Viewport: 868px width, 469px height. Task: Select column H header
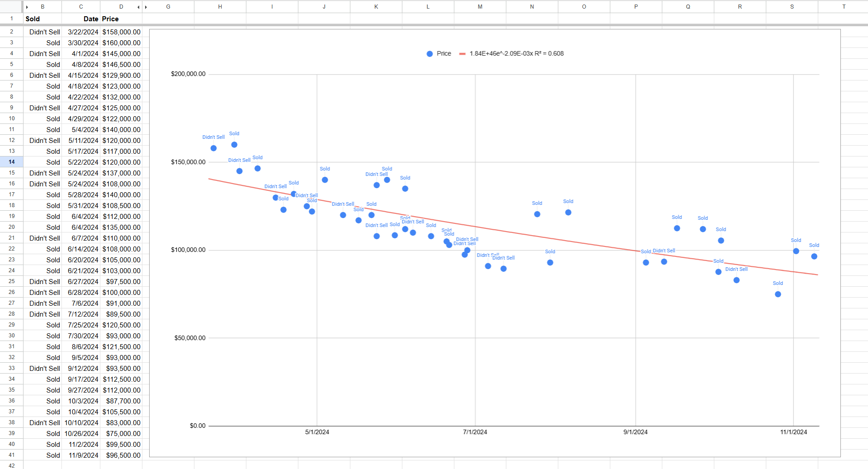point(220,7)
